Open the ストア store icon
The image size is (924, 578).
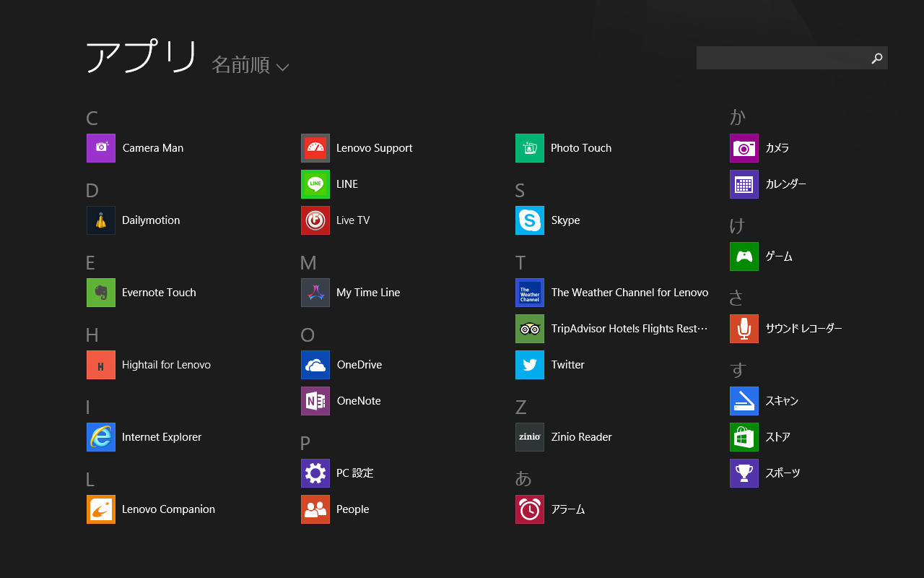744,437
